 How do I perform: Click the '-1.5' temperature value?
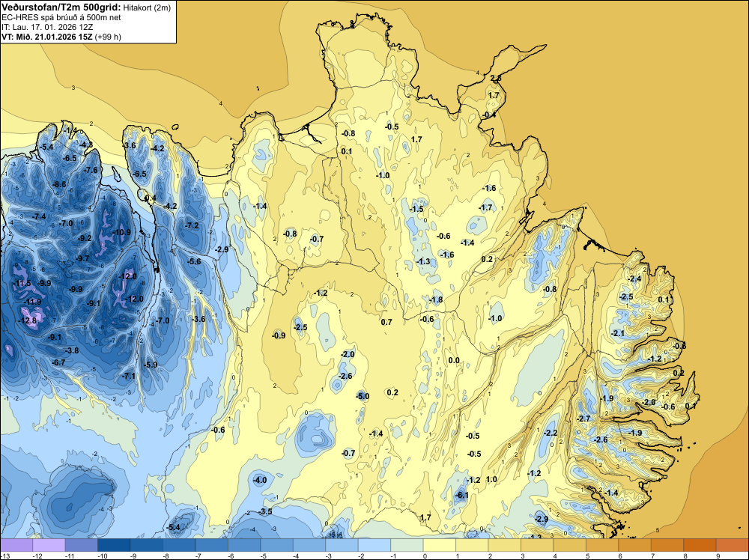(x=416, y=209)
